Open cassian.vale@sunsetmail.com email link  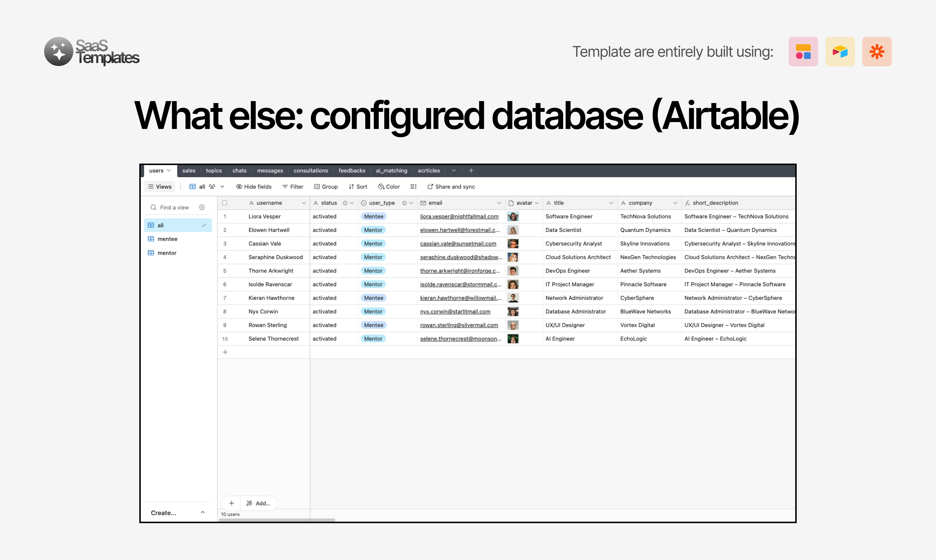coord(458,243)
